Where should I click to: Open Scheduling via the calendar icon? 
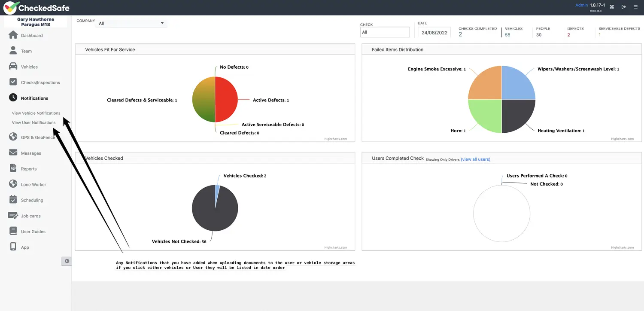coord(13,200)
